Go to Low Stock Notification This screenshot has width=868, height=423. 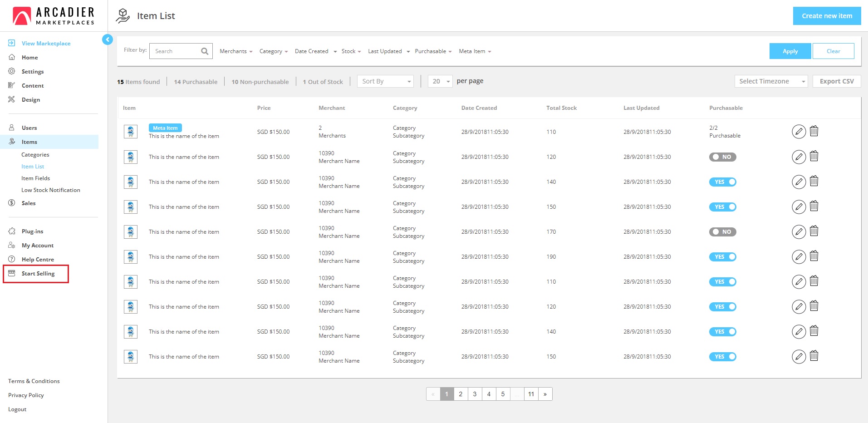50,190
